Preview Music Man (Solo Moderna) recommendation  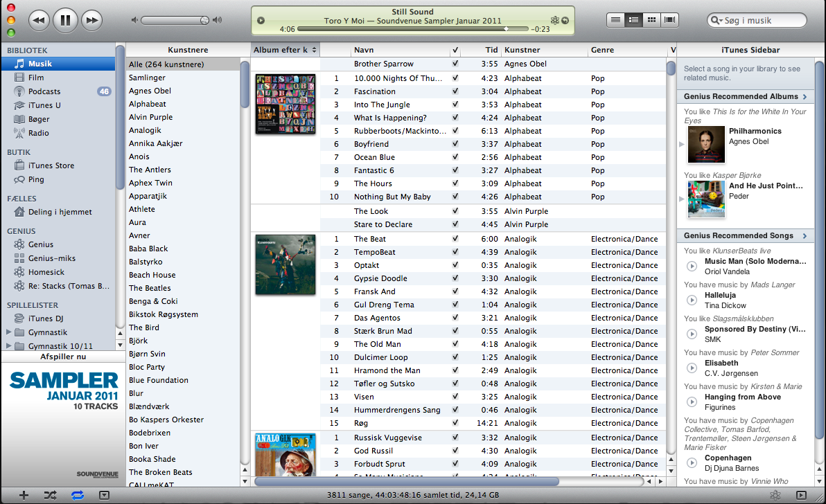coord(692,267)
